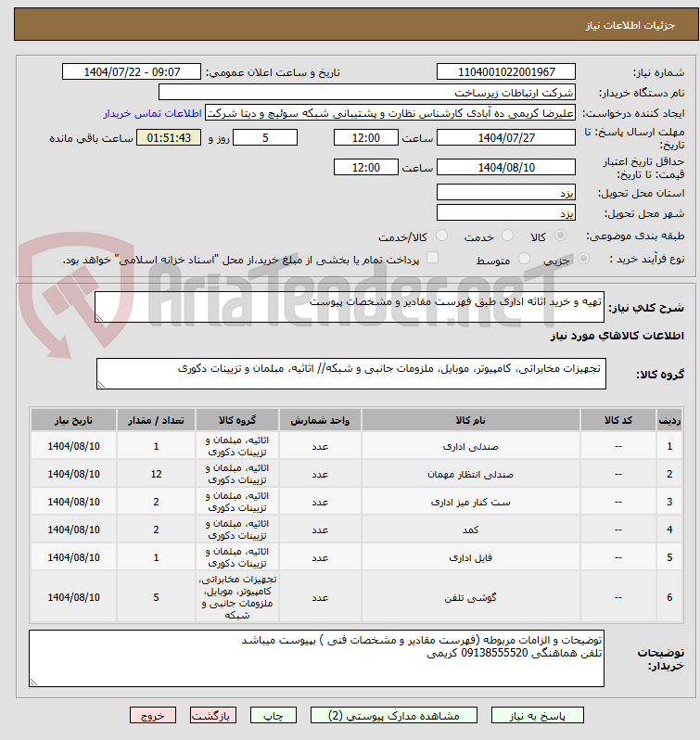Open اطلاعات تماس خریدار link

152,113
